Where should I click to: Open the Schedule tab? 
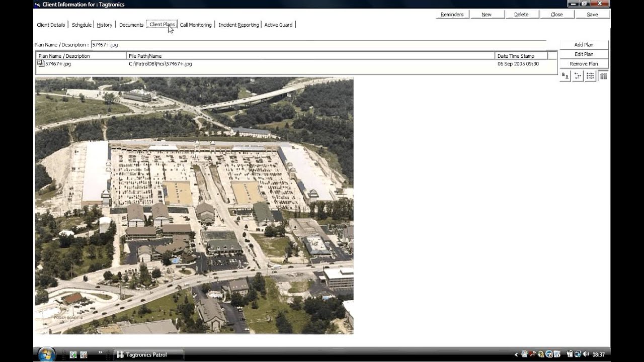tap(82, 25)
